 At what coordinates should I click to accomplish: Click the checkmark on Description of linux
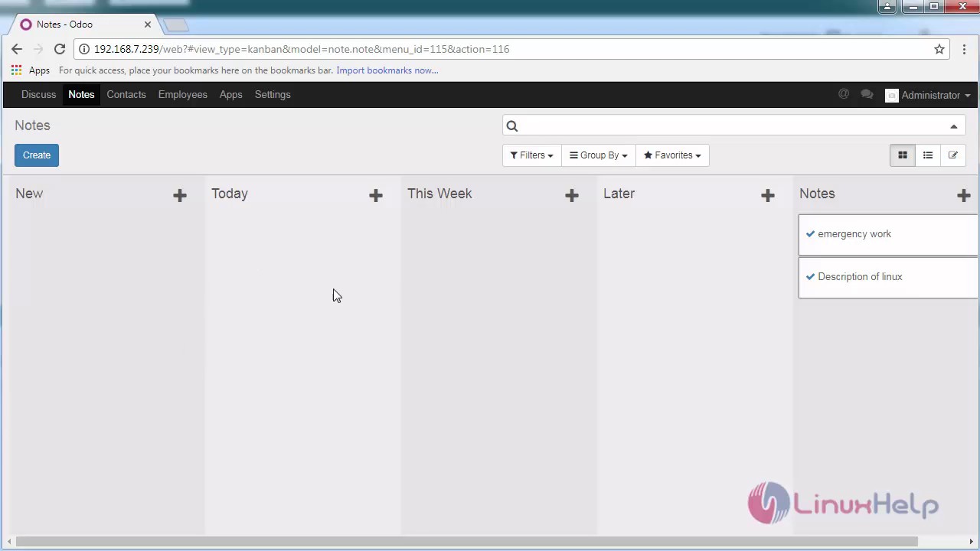[810, 277]
